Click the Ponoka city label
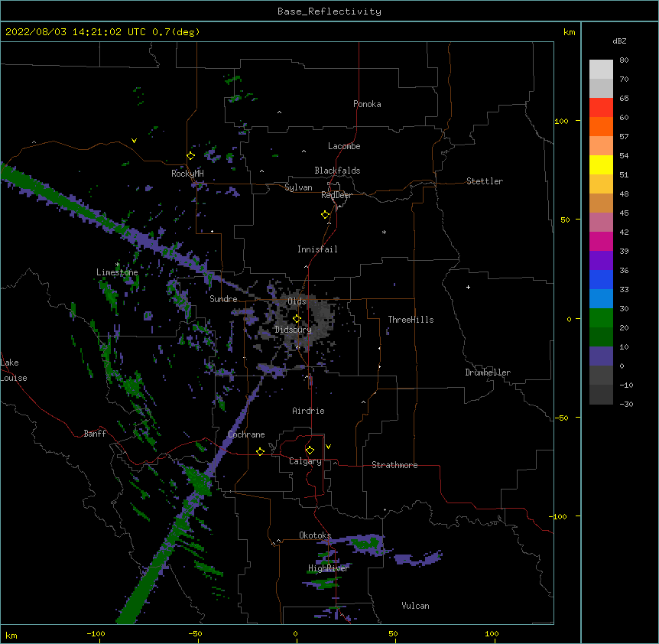Image resolution: width=659 pixels, height=644 pixels. 367,104
